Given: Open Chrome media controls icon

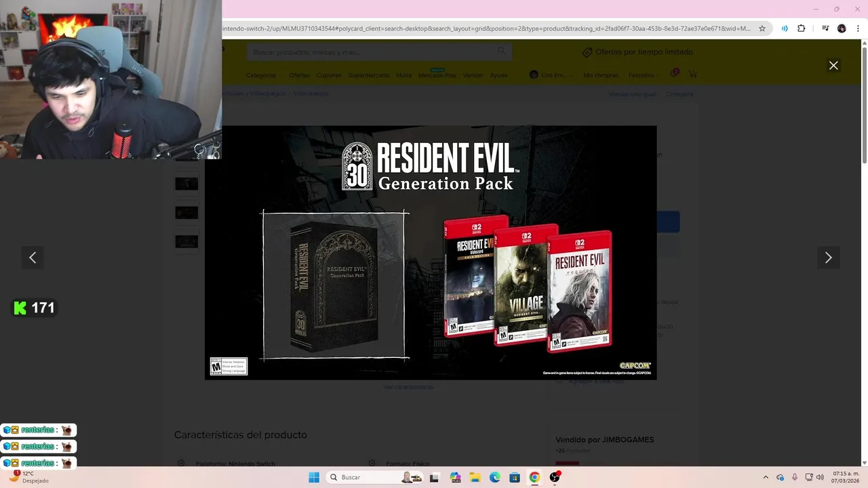Looking at the screenshot, I should (x=825, y=28).
